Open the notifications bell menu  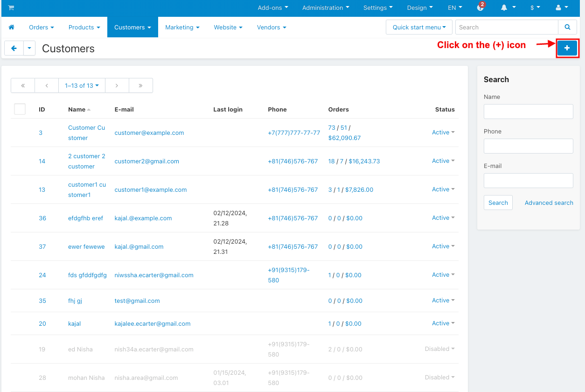508,7
